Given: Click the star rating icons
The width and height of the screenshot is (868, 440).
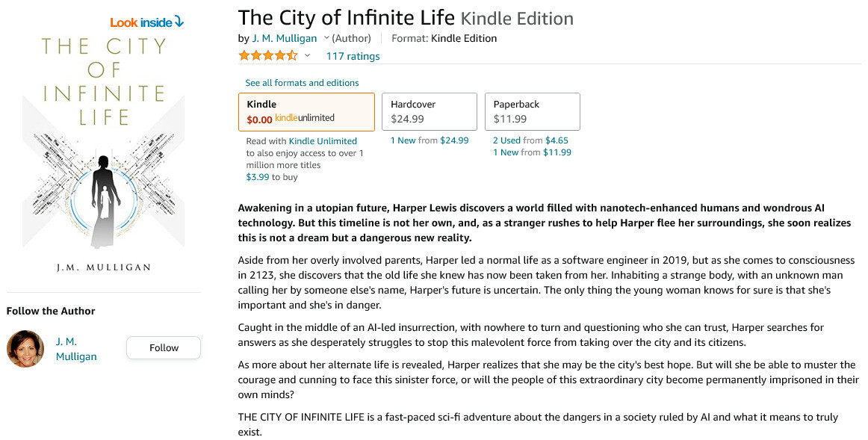Looking at the screenshot, I should (267, 56).
